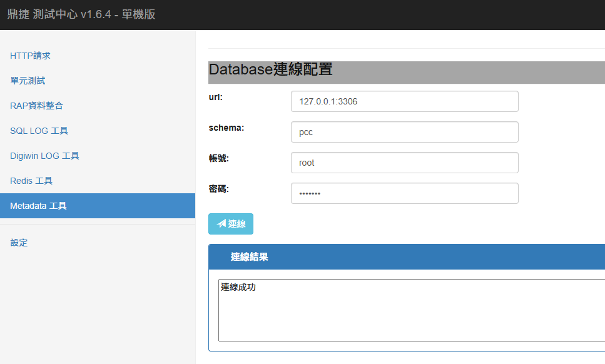Select RAP資料整合 from the sidebar
This screenshot has width=605, height=364.
point(36,106)
